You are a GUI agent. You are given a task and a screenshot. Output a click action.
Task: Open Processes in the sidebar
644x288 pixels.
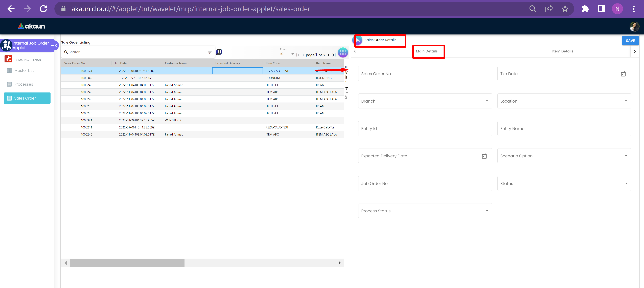[x=24, y=84]
